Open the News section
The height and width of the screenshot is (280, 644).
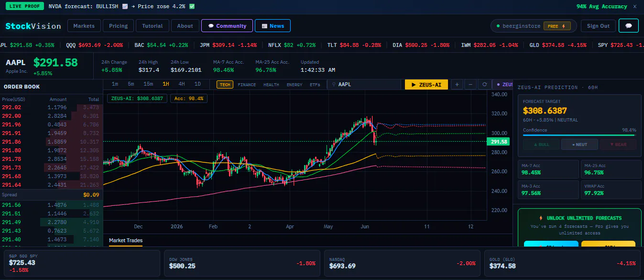273,26
